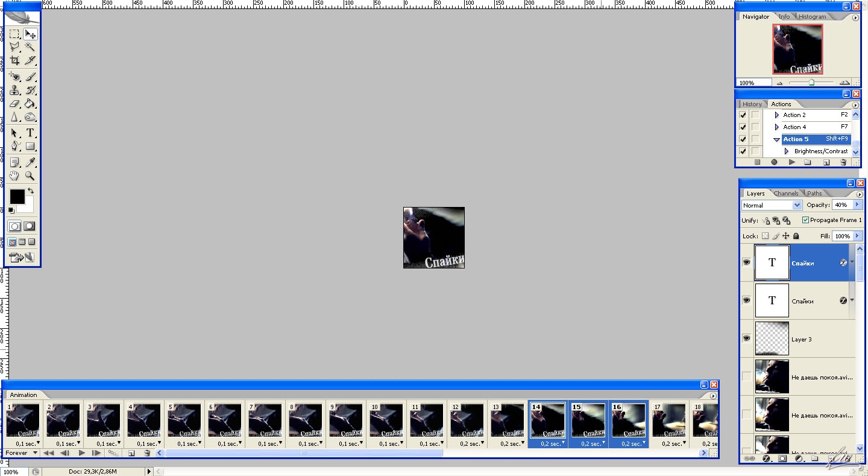Select the Eraser tool
Image resolution: width=868 pixels, height=476 pixels.
tap(14, 104)
